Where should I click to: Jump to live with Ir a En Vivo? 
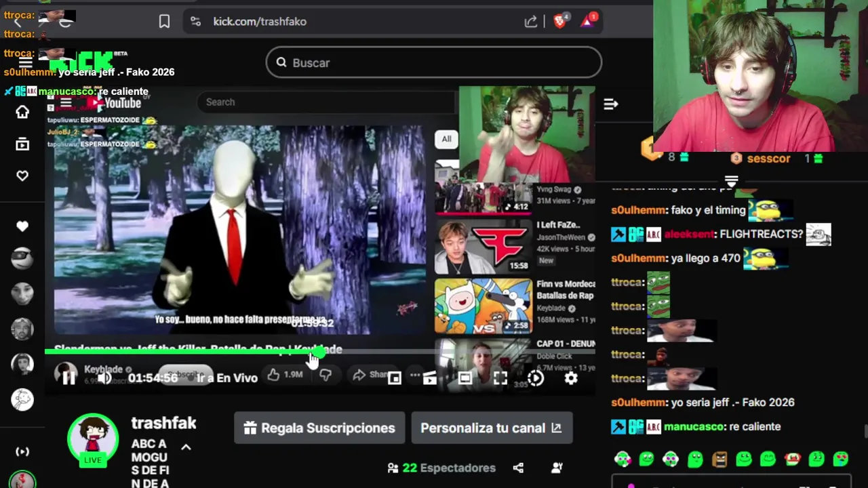click(x=227, y=378)
